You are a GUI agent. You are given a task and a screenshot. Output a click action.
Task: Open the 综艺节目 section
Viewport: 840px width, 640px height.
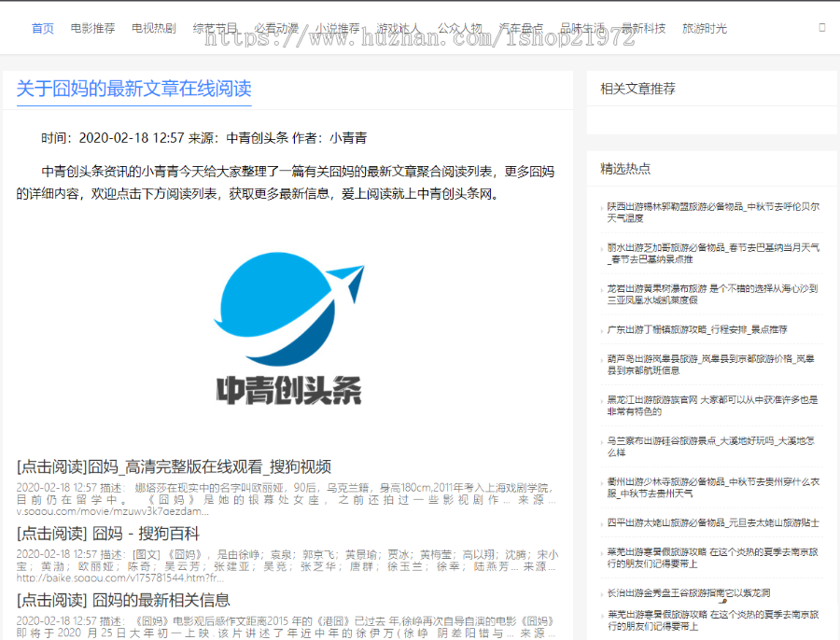pos(215,28)
